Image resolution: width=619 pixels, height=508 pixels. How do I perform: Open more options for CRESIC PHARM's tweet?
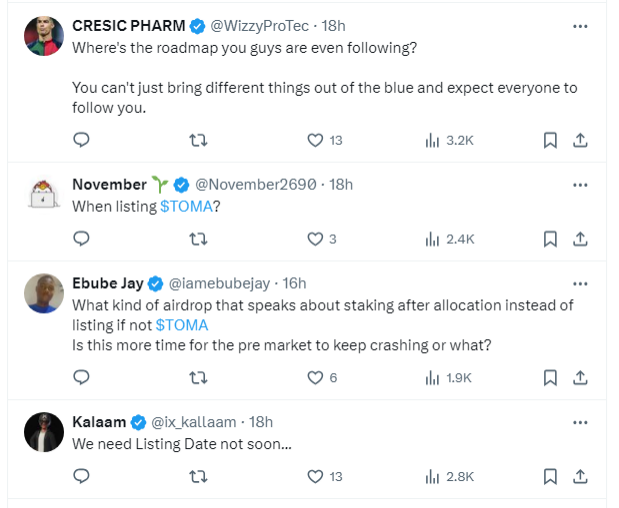click(580, 26)
